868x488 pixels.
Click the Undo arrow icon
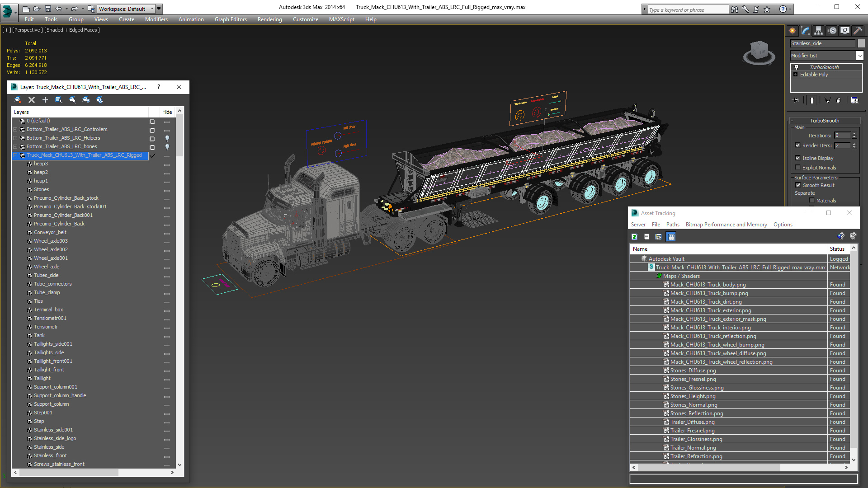coord(58,9)
